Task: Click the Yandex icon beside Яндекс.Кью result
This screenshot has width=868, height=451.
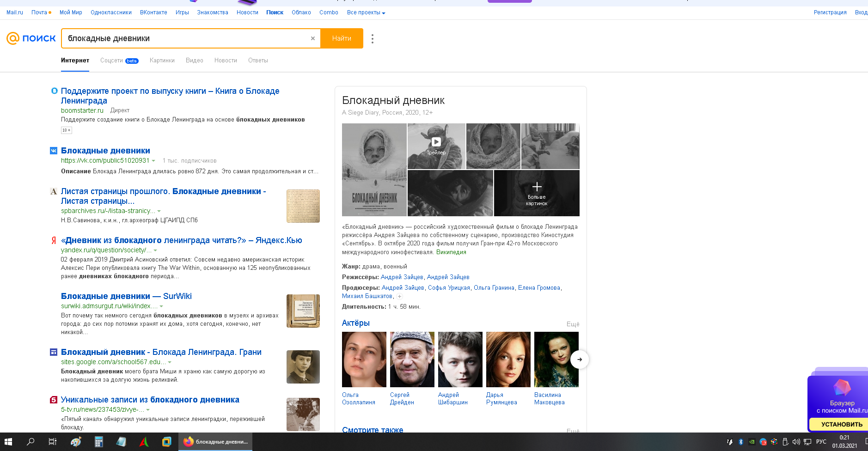Action: tap(54, 240)
